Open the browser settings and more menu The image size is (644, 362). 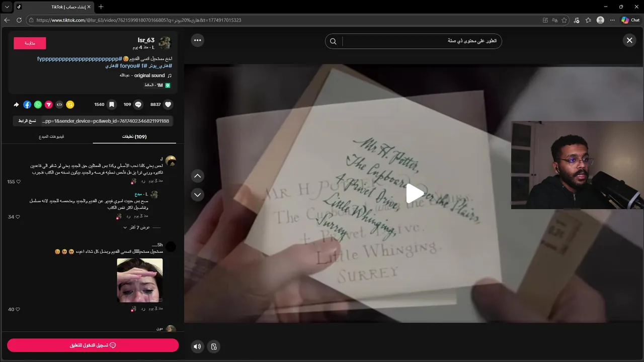(x=612, y=20)
